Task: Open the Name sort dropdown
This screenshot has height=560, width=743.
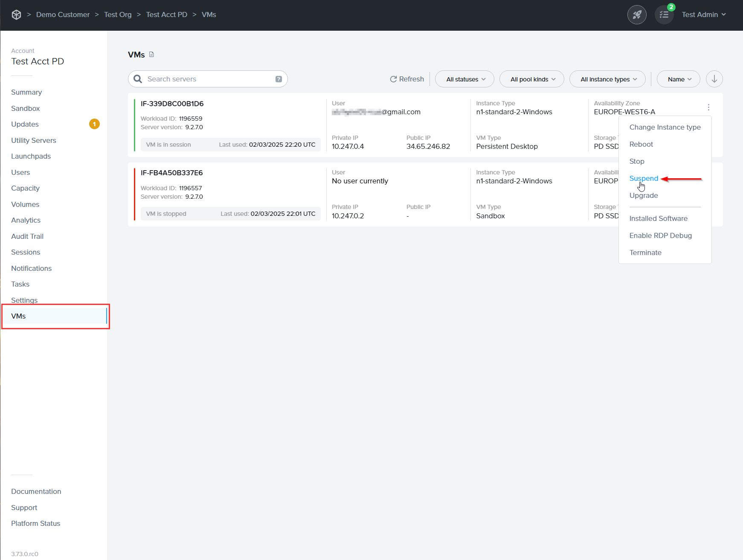Action: (678, 79)
